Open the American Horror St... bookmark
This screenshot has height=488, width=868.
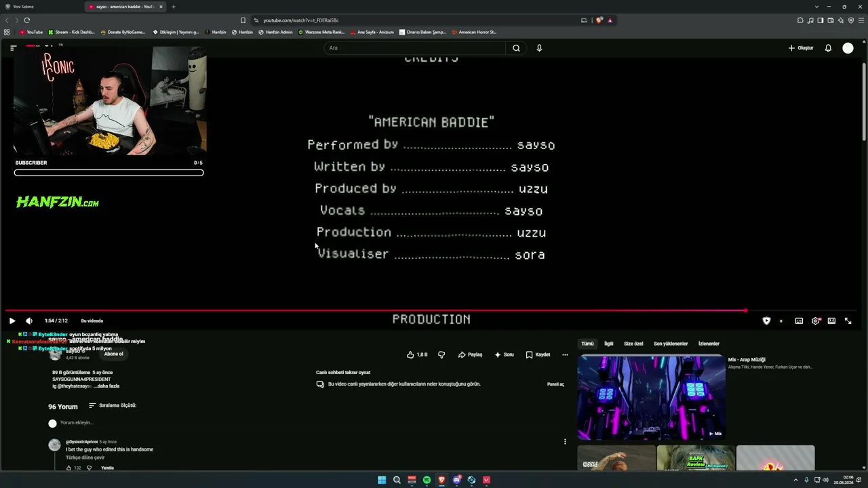coord(474,32)
